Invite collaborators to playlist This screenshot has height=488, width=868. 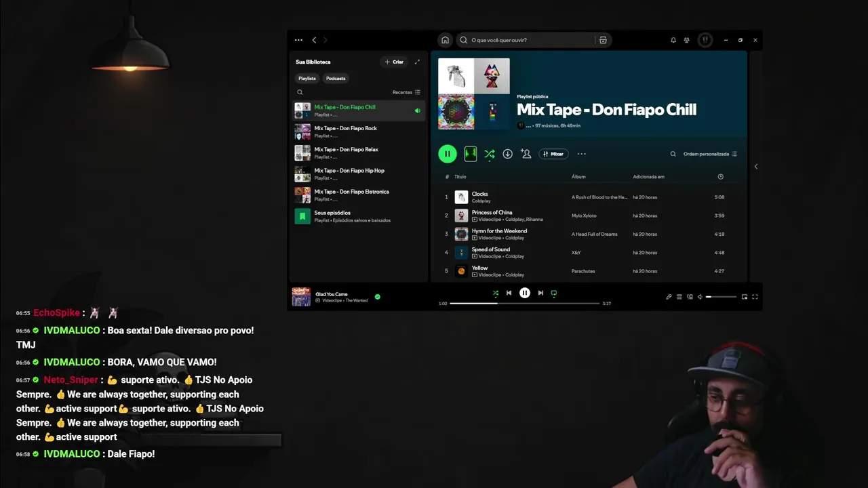click(526, 154)
